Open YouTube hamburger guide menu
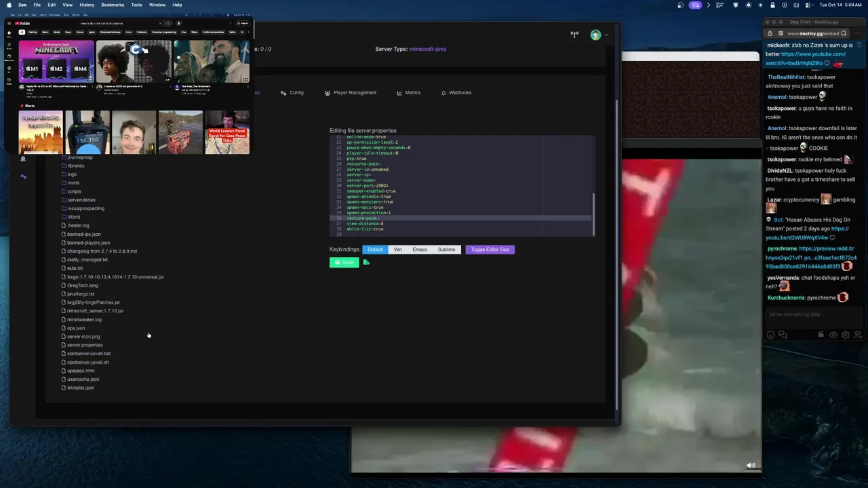The width and height of the screenshot is (868, 488). pos(9,24)
